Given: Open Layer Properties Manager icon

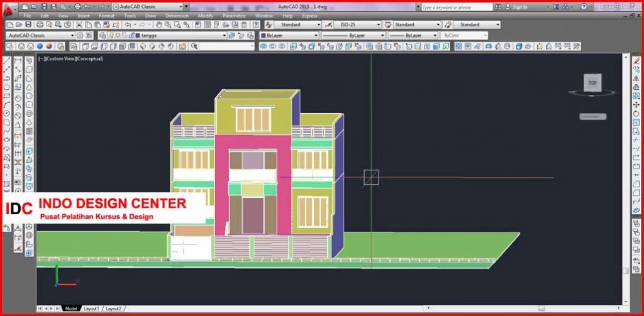Looking at the screenshot, I should (x=103, y=36).
